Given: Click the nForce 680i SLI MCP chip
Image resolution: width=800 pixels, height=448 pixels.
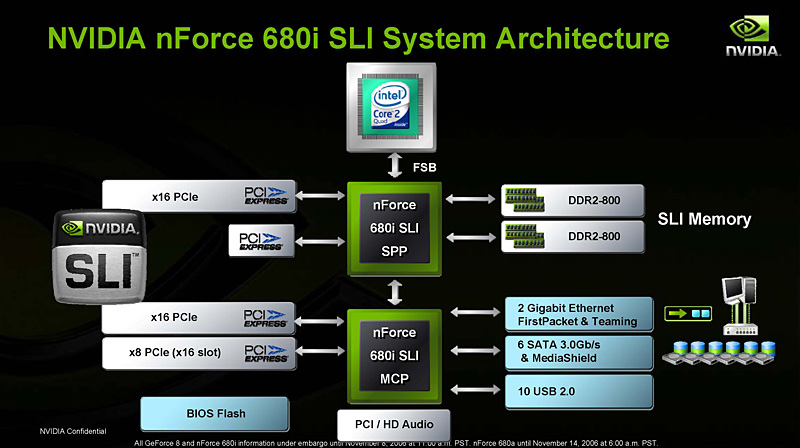Looking at the screenshot, I should pyautogui.click(x=394, y=356).
